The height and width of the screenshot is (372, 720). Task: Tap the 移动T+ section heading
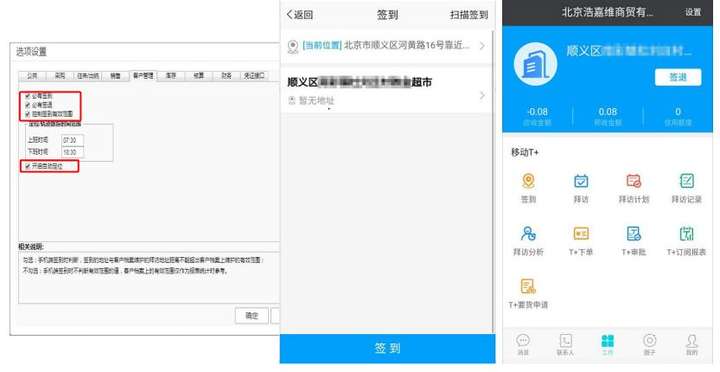point(525,152)
